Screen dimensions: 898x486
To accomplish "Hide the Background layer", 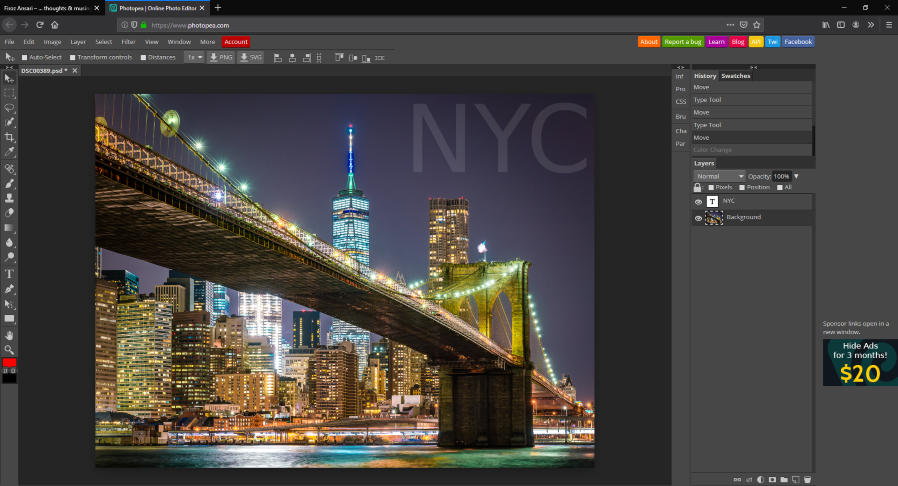I will [698, 218].
